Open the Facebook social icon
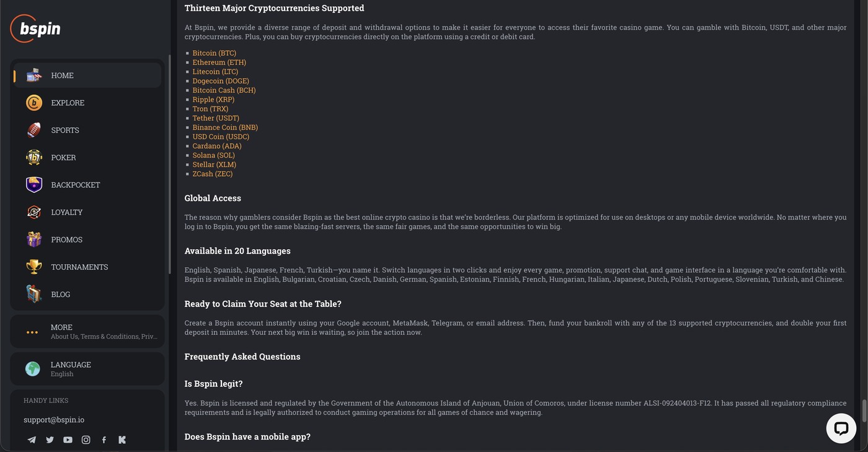The image size is (868, 452). coord(104,440)
